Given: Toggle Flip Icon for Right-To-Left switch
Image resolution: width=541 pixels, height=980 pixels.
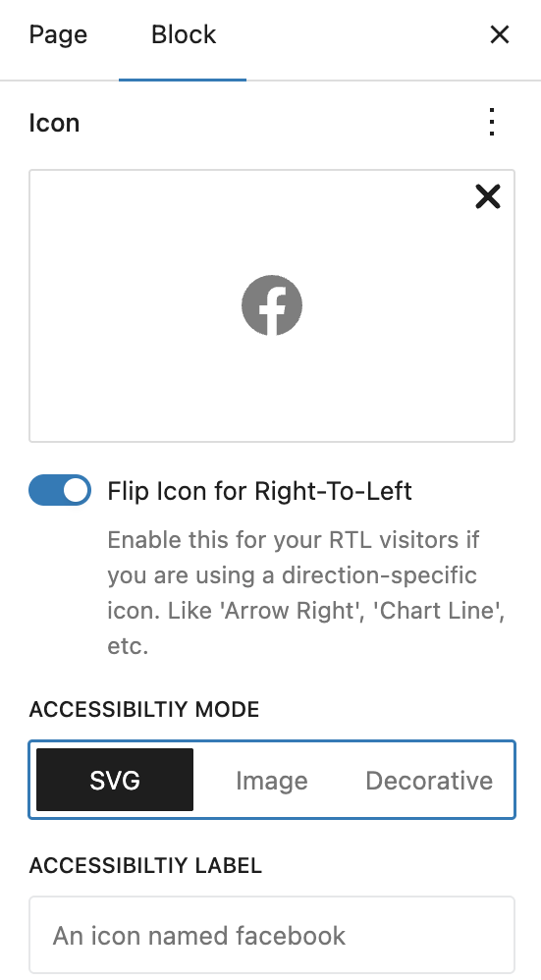Looking at the screenshot, I should pyautogui.click(x=60, y=490).
